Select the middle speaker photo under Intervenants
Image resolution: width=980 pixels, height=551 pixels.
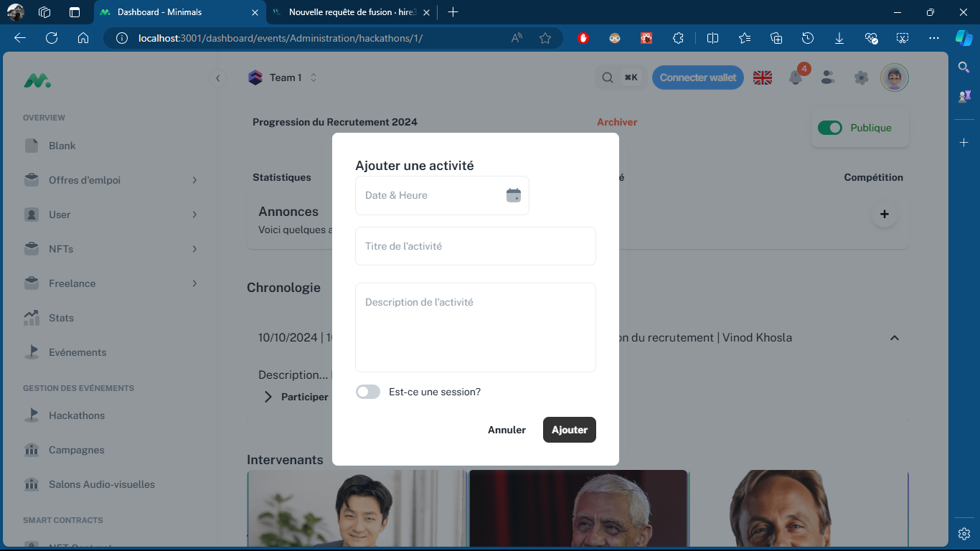pyautogui.click(x=578, y=508)
